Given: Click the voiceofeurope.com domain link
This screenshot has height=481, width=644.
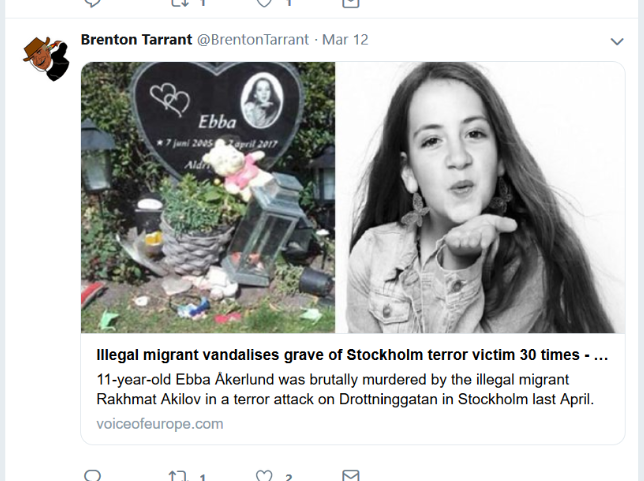Looking at the screenshot, I should pyautogui.click(x=160, y=423).
